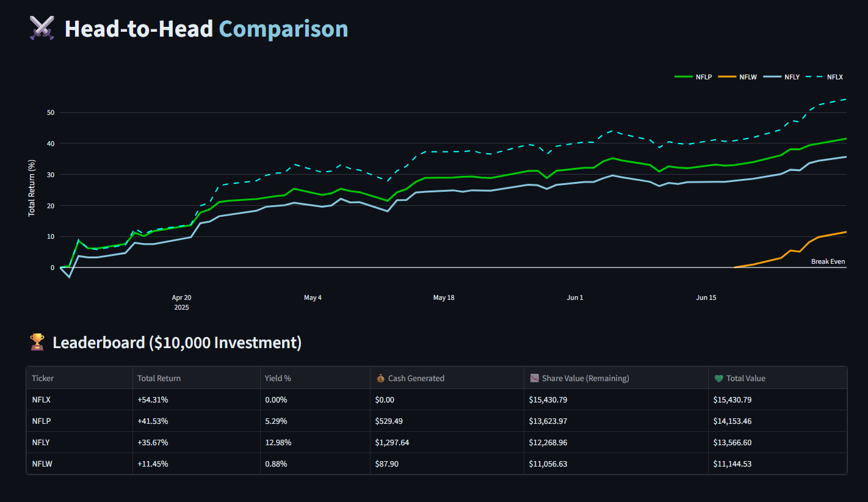
Task: Click the $13,566.60 total value cell
Action: tap(778, 442)
